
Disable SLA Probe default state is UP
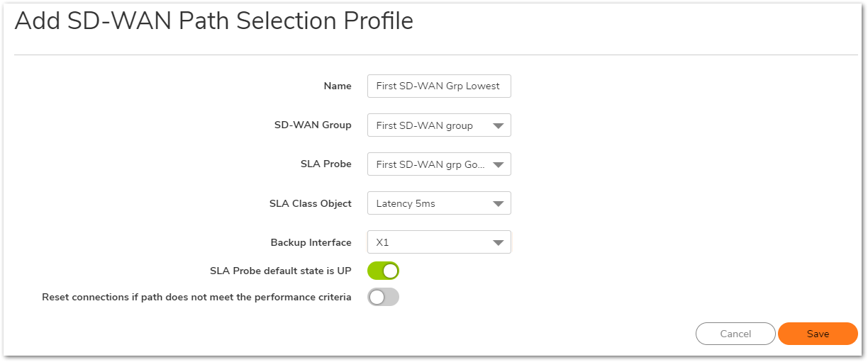tap(383, 271)
